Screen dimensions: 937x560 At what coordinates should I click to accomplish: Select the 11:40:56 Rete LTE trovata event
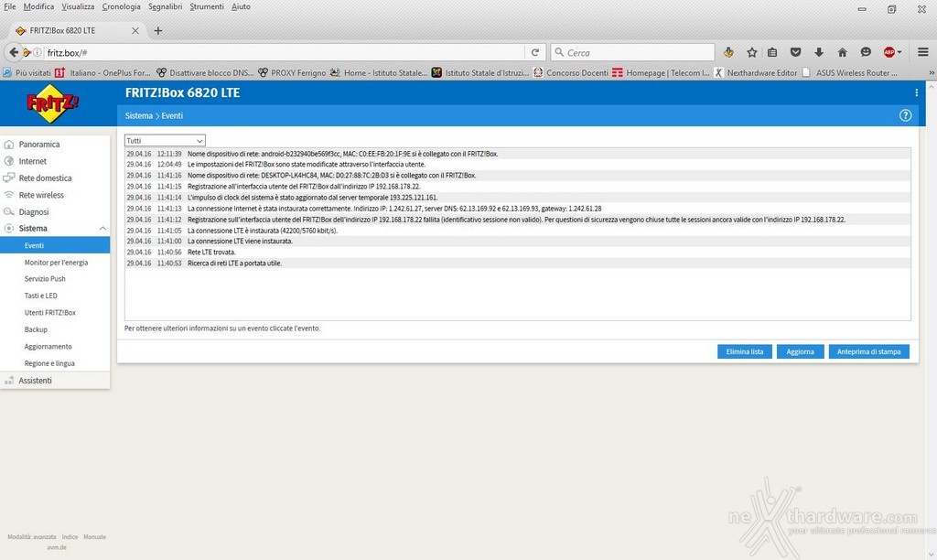[518, 253]
